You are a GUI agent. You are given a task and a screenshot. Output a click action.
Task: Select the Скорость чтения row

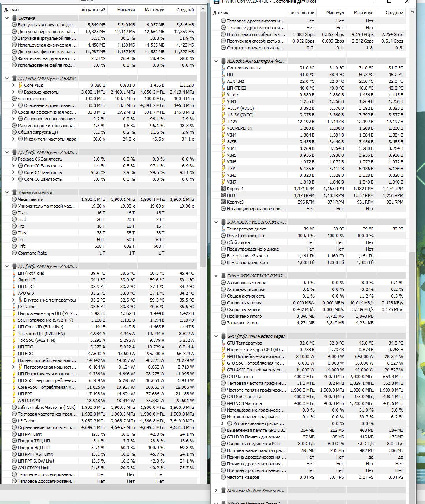pos(309,303)
